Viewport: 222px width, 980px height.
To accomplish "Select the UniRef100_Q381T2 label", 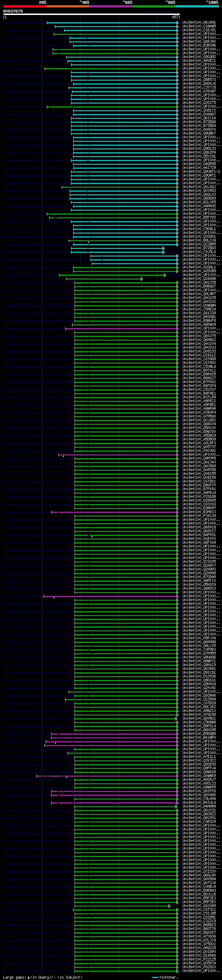I will coord(199,110).
